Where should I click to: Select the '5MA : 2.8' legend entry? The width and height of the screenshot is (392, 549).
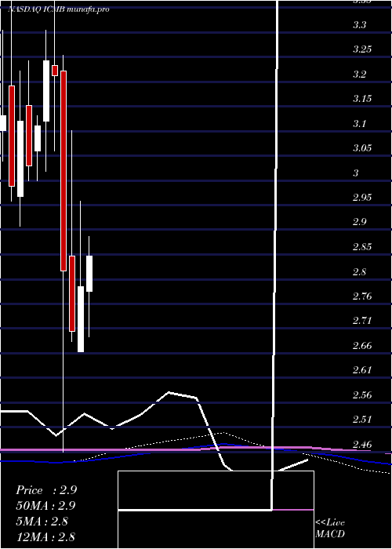click(44, 522)
